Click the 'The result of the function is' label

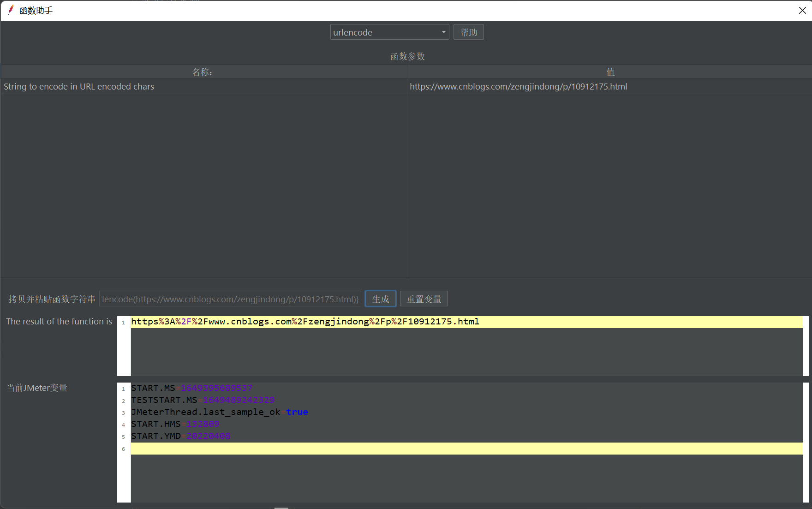pos(59,322)
